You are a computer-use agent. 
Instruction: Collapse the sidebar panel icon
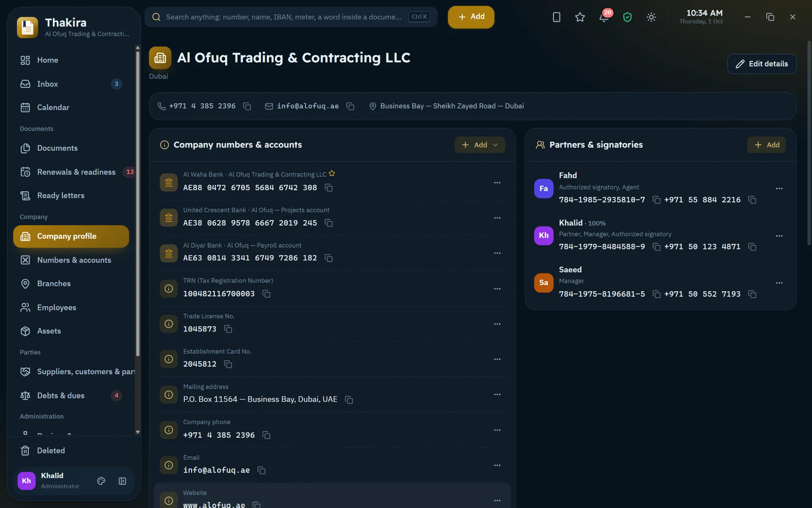pos(122,481)
